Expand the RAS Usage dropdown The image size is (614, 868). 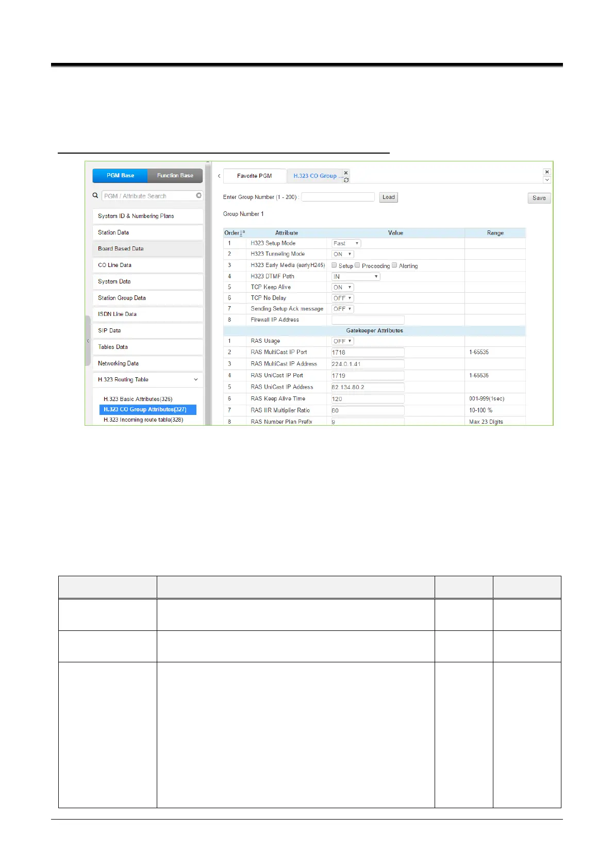tap(342, 341)
